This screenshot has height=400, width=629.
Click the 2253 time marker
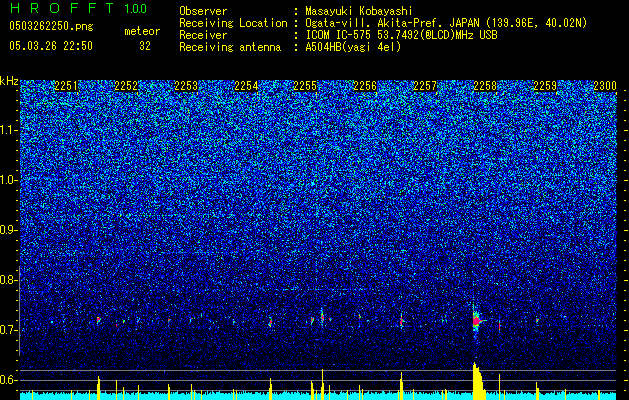click(186, 86)
